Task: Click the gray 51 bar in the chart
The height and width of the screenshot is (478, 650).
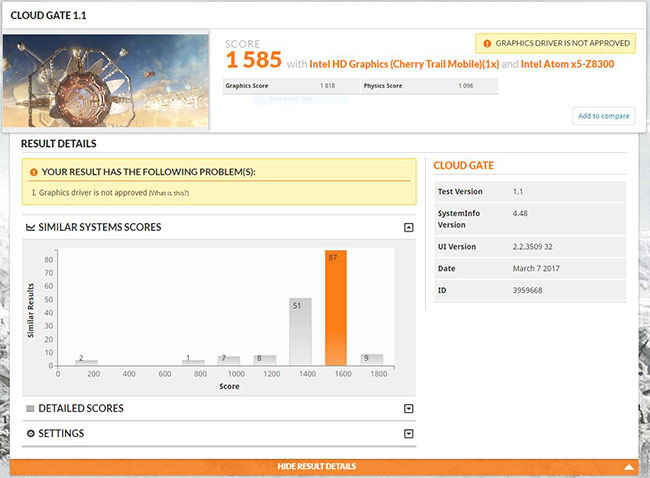Action: click(300, 332)
